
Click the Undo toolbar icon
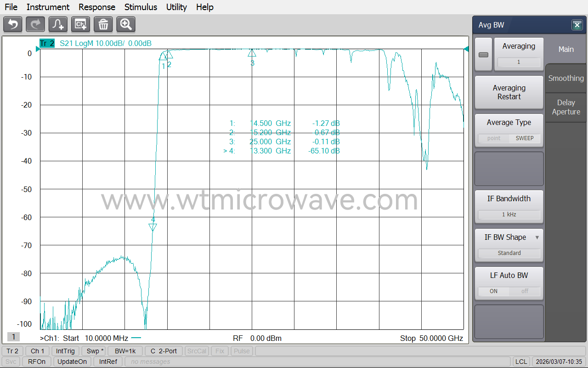(13, 24)
